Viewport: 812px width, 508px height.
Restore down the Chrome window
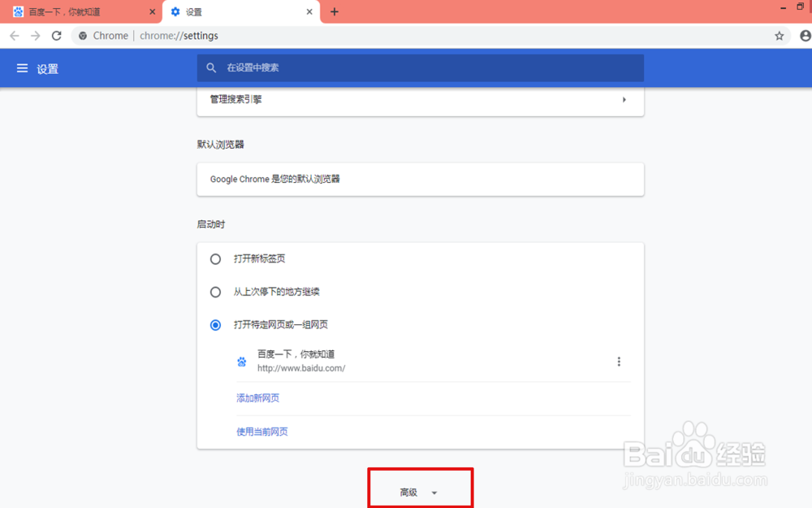point(800,7)
